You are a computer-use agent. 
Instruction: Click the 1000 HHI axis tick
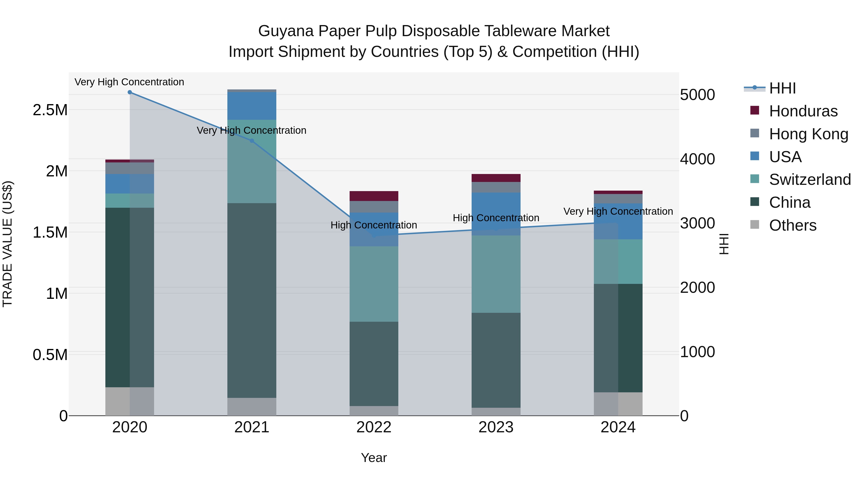698,352
